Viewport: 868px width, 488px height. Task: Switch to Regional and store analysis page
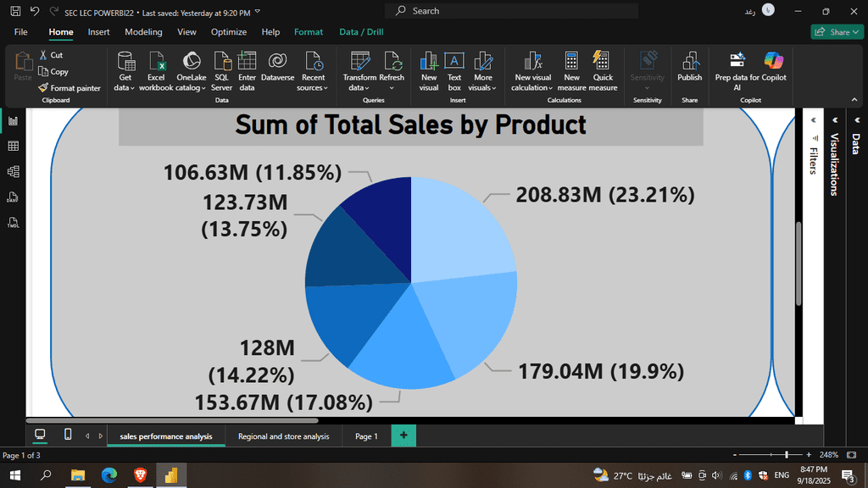(283, 436)
